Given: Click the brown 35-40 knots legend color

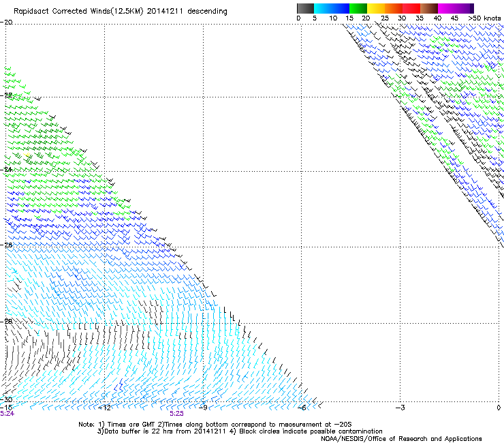Looking at the screenshot, I should pos(429,8).
